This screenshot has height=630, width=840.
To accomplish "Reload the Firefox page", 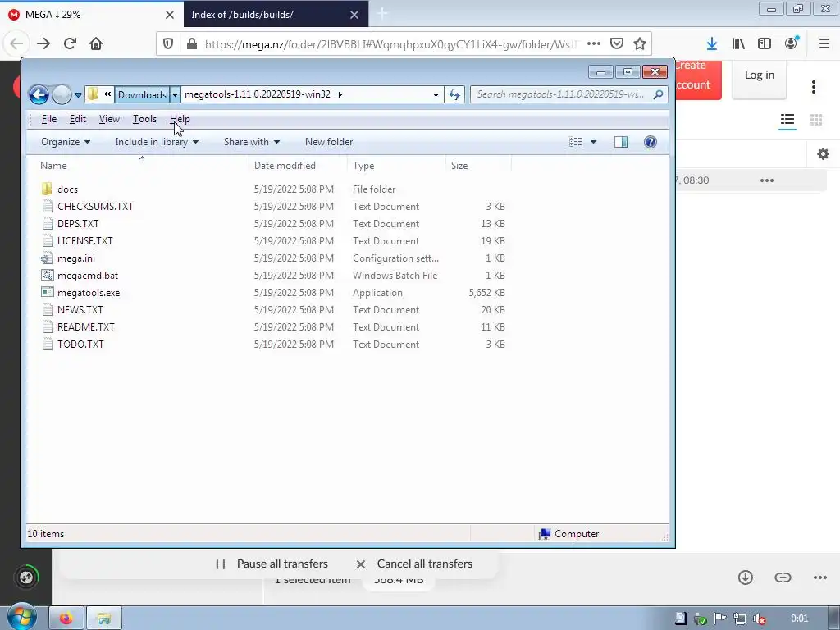I will point(71,43).
